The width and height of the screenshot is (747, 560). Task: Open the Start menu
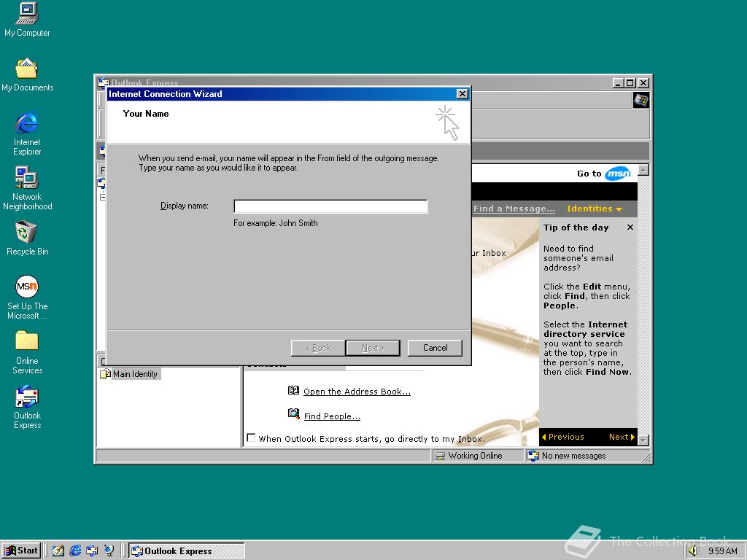(x=21, y=551)
